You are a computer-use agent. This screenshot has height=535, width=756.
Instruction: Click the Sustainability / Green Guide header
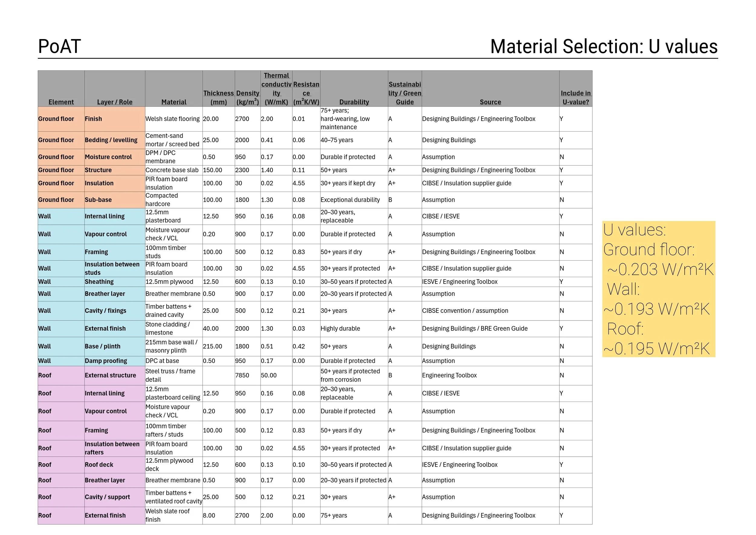(405, 89)
